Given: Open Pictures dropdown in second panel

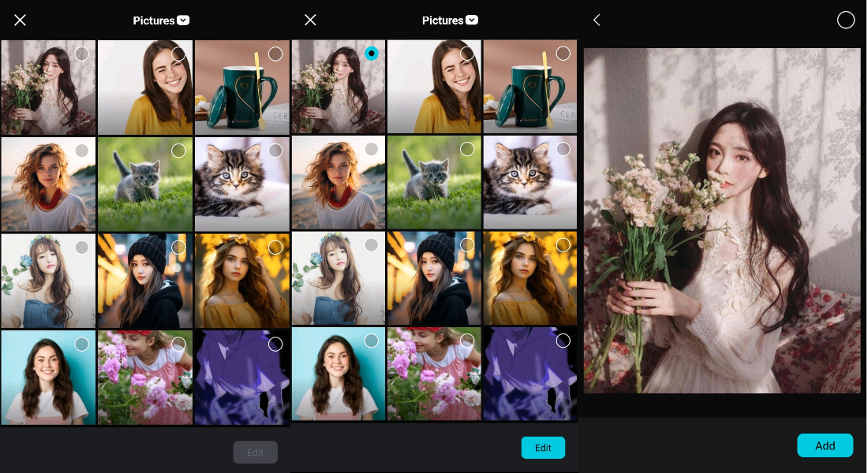Looking at the screenshot, I should tap(450, 20).
